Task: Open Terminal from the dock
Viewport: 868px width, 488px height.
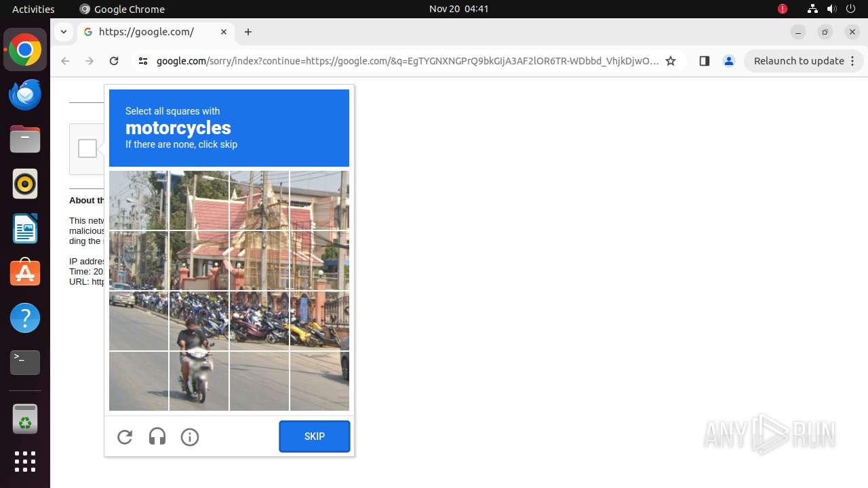Action: coord(25,363)
